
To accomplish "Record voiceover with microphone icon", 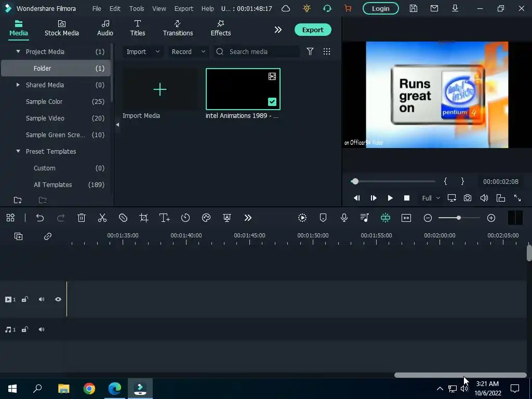I will coord(344,218).
